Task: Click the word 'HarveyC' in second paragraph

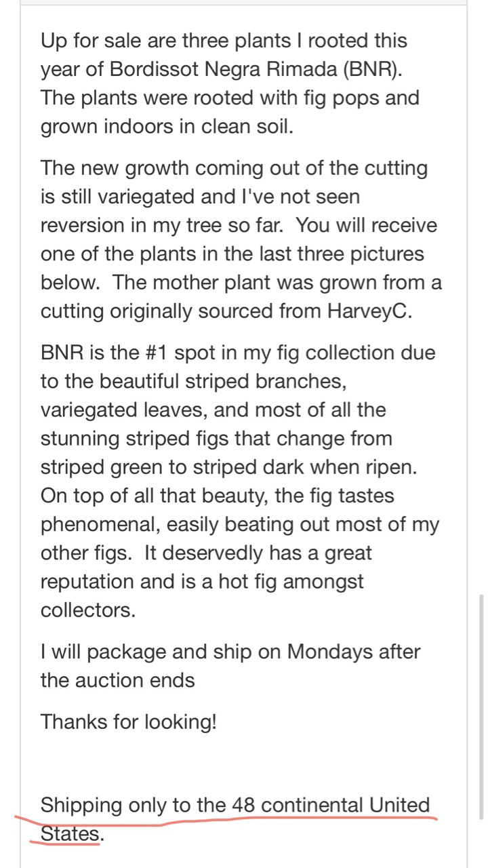Action: click(373, 311)
